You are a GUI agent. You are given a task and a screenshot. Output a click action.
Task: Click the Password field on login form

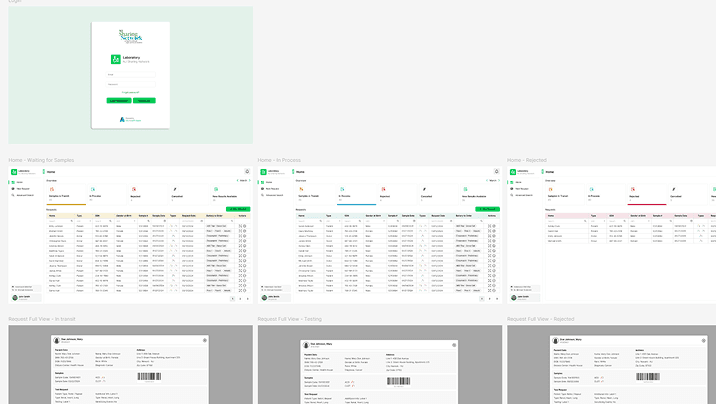pos(131,85)
